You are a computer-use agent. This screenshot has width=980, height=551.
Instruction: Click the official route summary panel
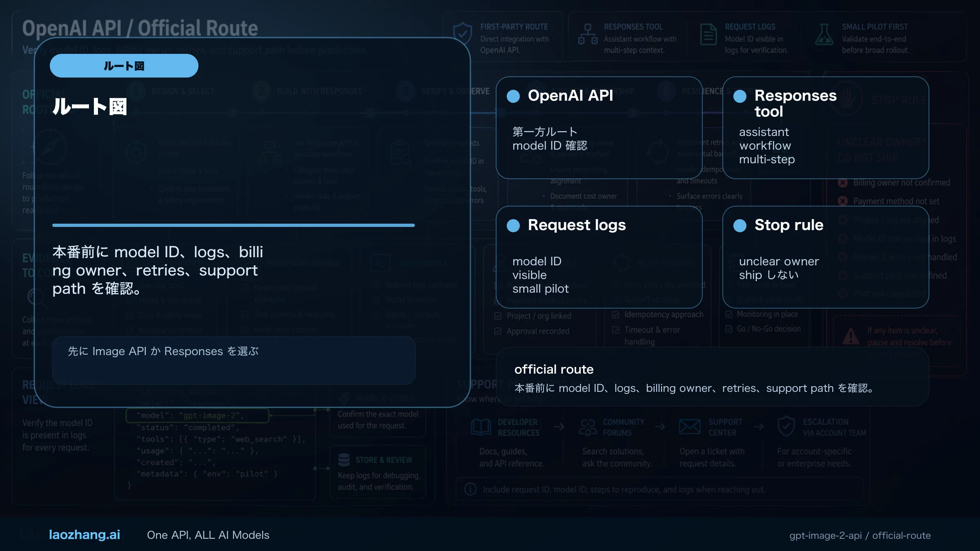(713, 377)
